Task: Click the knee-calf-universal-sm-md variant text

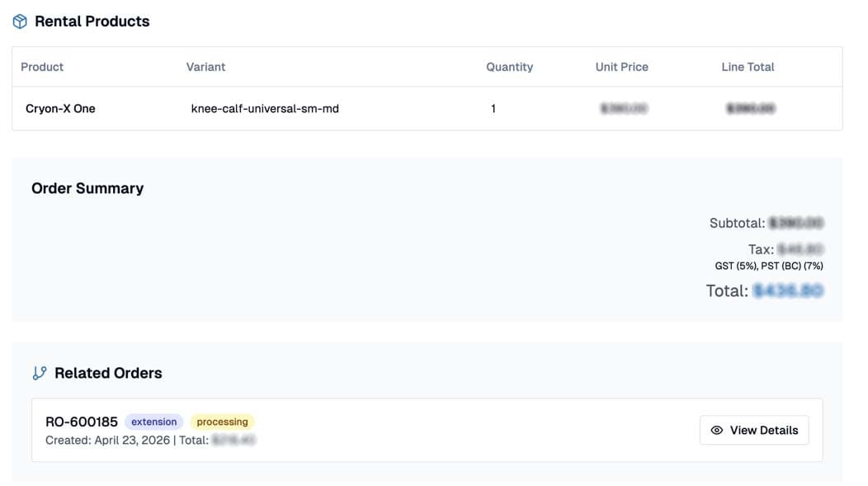Action: 265,108
